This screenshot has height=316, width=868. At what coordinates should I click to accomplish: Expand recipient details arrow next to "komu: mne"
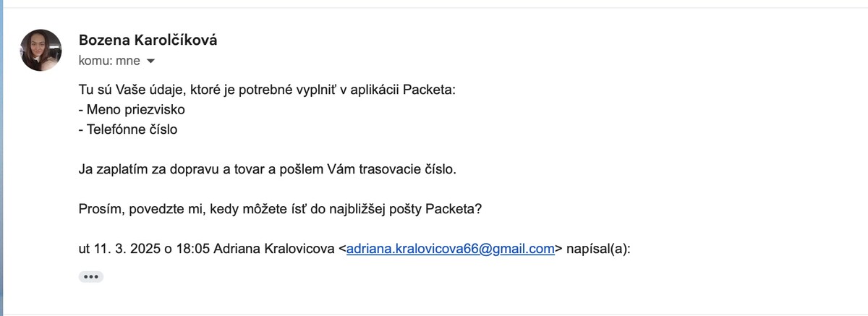point(150,61)
